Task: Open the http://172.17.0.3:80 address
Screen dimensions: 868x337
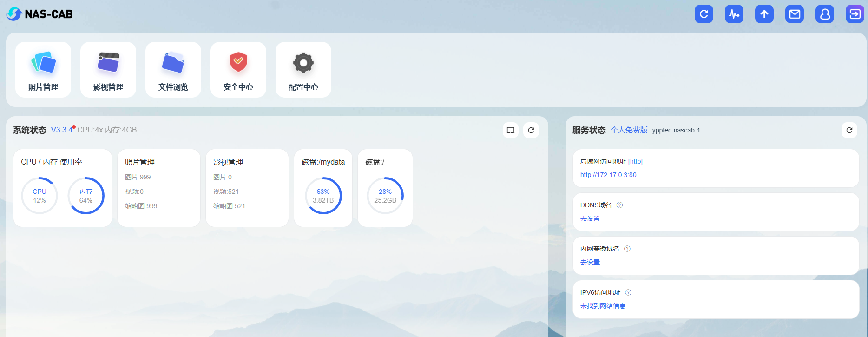Action: tap(608, 175)
